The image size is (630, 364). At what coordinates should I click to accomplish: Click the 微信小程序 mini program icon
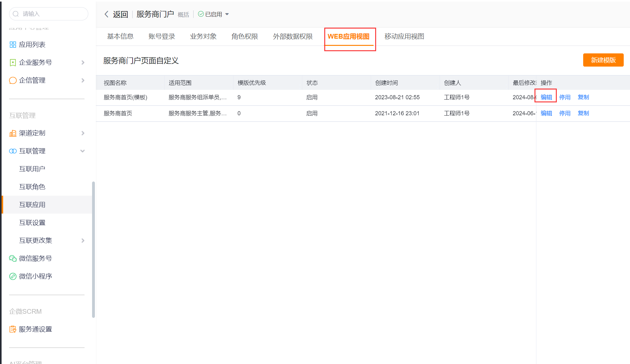click(x=13, y=276)
